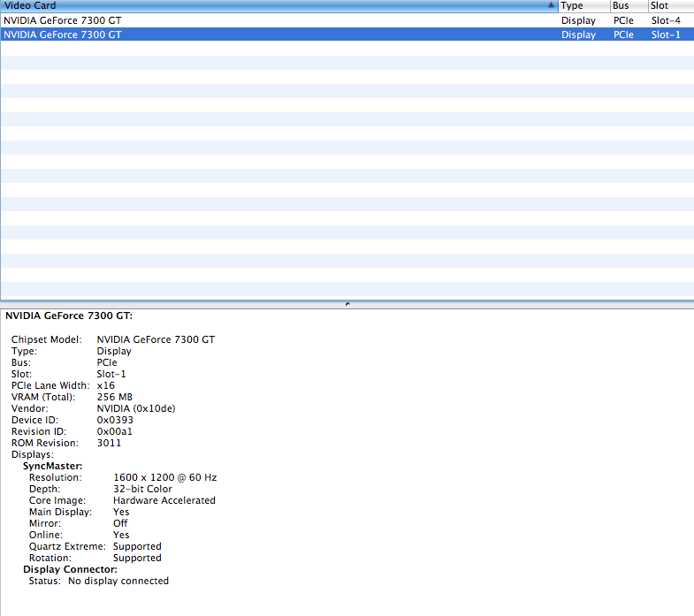This screenshot has width=694, height=616.
Task: Click the Slot-4 cell in the list
Action: click(666, 20)
